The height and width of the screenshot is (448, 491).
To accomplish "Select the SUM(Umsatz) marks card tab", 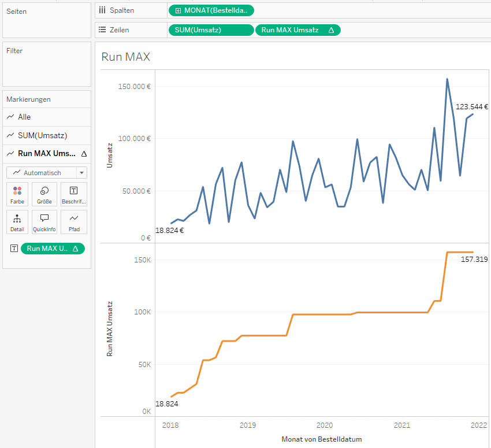I will 42,135.
